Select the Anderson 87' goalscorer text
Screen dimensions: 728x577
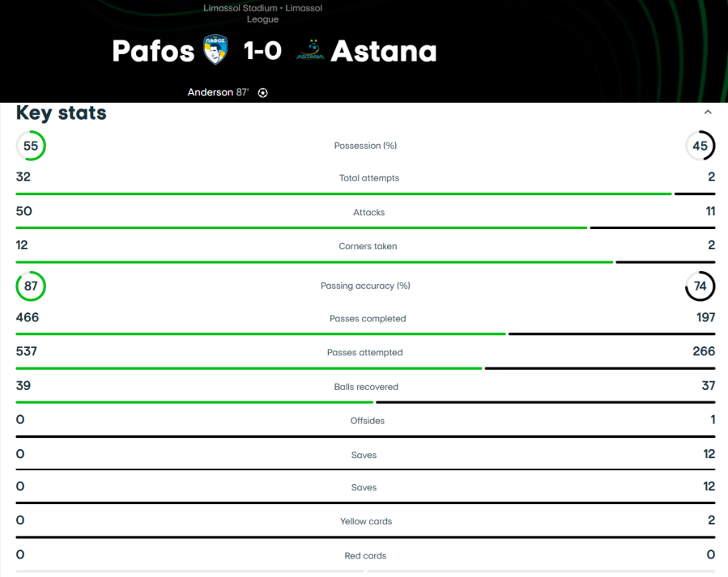218,92
